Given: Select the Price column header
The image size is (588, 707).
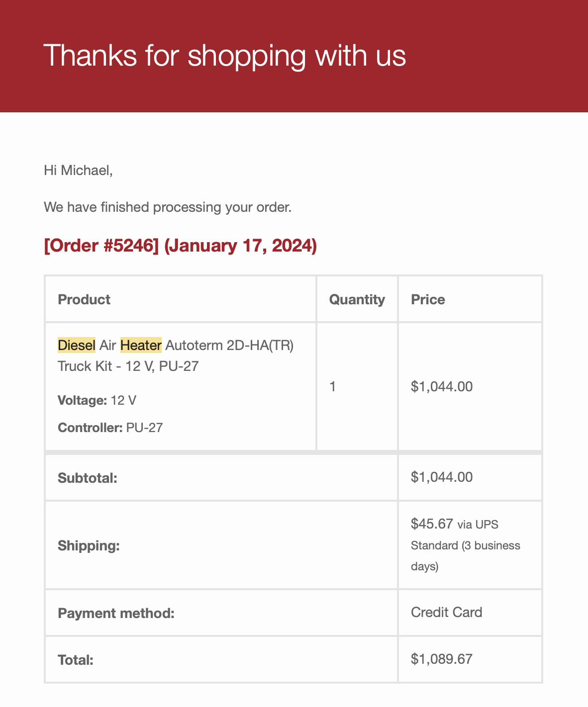Looking at the screenshot, I should pos(428,299).
